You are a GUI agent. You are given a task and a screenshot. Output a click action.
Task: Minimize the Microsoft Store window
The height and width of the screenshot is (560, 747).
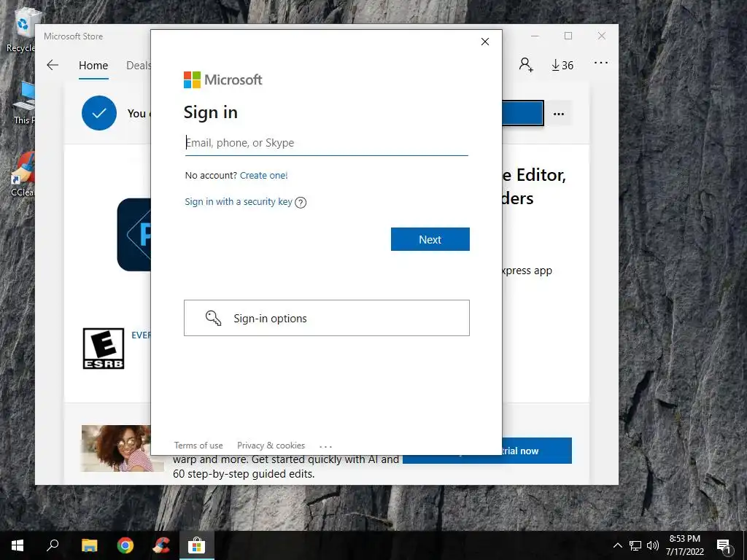535,36
